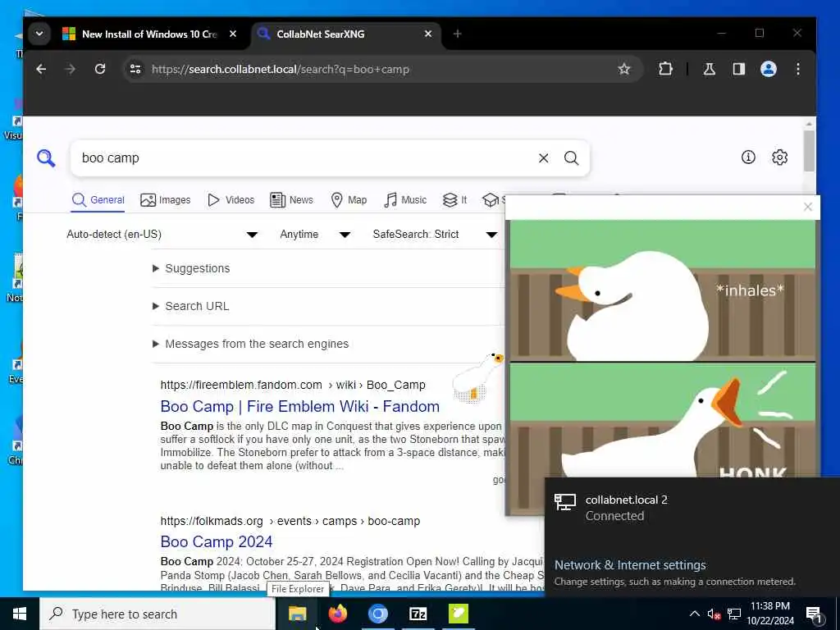Switch to New Install of Windows 10 tab

point(149,34)
